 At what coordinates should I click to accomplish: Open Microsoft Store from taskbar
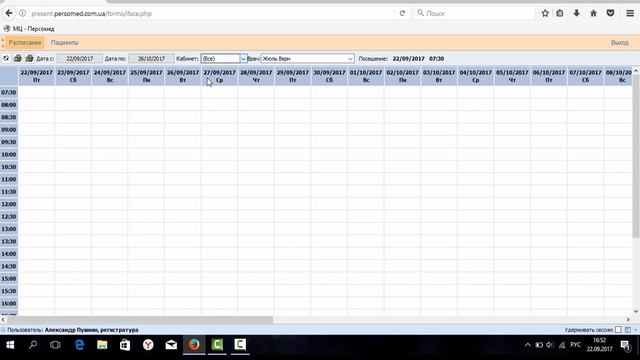[125, 345]
